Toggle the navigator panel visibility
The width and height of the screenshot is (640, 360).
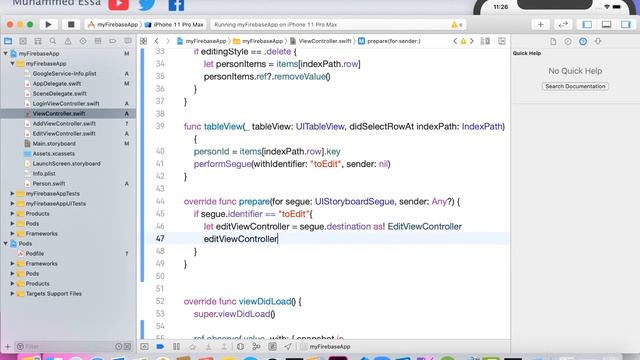[x=587, y=24]
